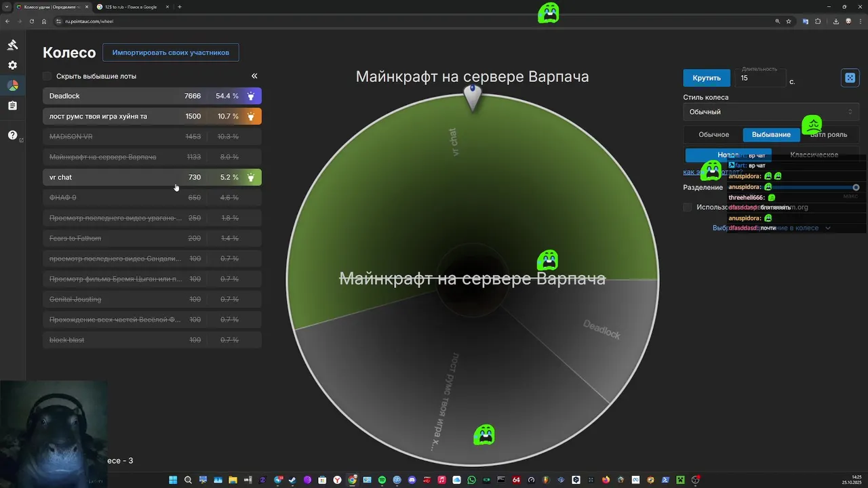
Task: Open the browser zoom magnifier icon
Action: [778, 21]
